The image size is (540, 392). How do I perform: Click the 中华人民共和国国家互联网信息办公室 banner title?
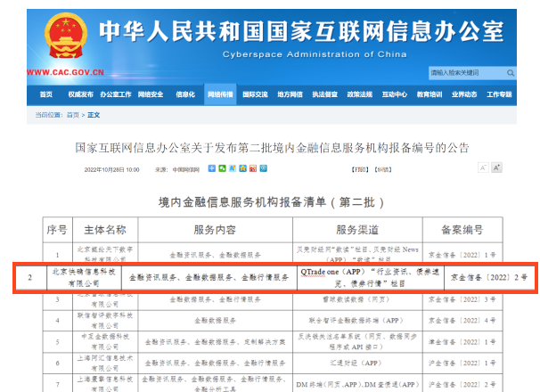301,31
